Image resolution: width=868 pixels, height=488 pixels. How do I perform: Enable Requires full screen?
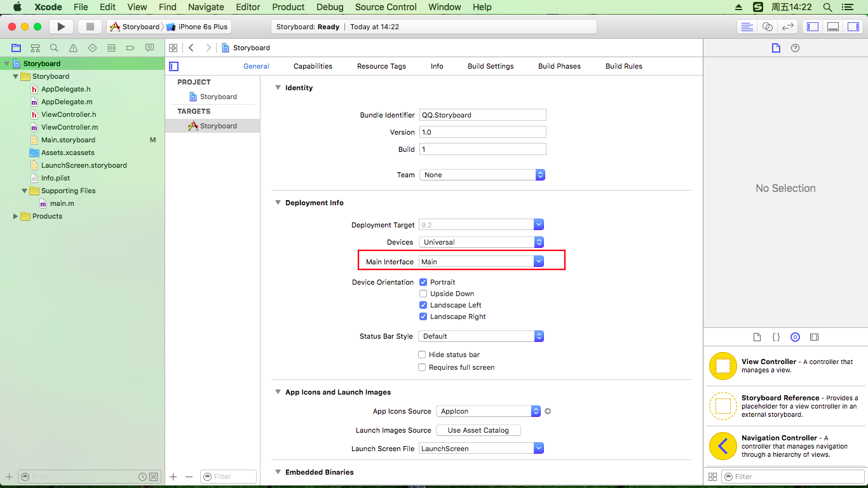pos(422,367)
